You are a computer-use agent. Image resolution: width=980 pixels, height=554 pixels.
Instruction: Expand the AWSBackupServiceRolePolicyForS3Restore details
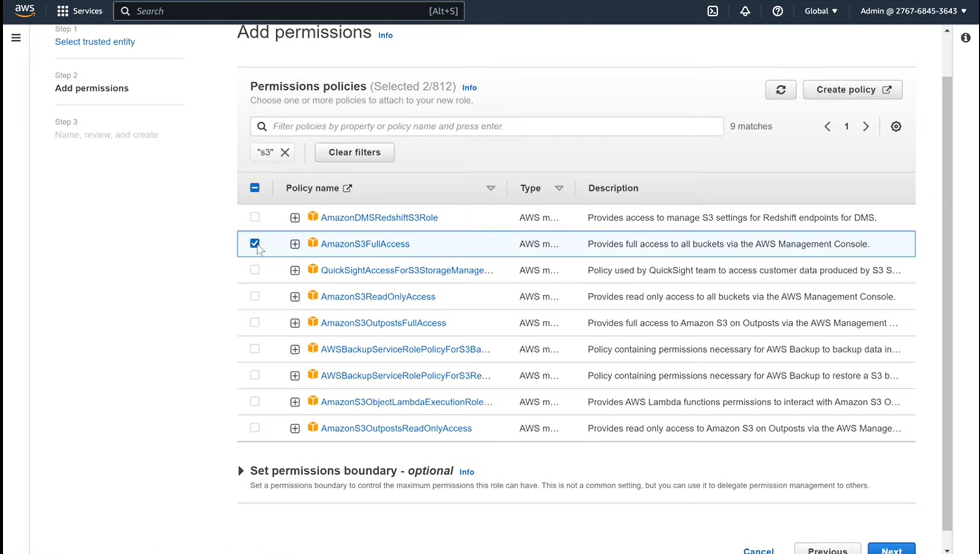coord(295,376)
